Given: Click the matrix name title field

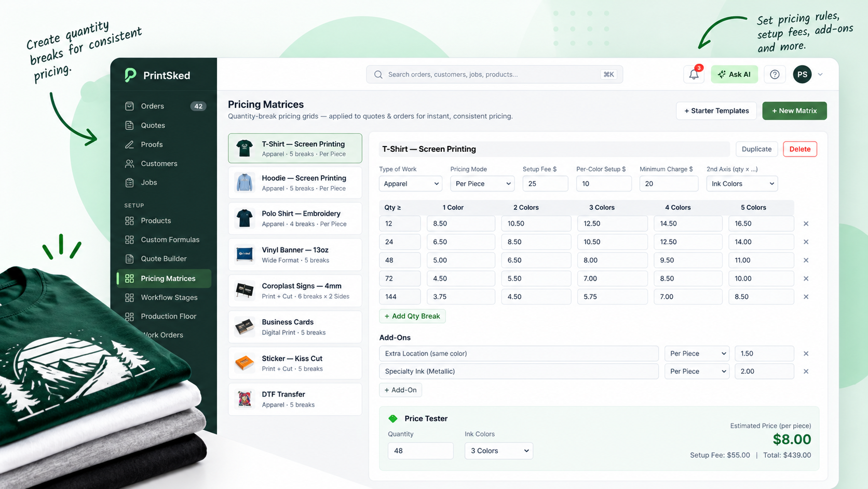Looking at the screenshot, I should (x=554, y=149).
